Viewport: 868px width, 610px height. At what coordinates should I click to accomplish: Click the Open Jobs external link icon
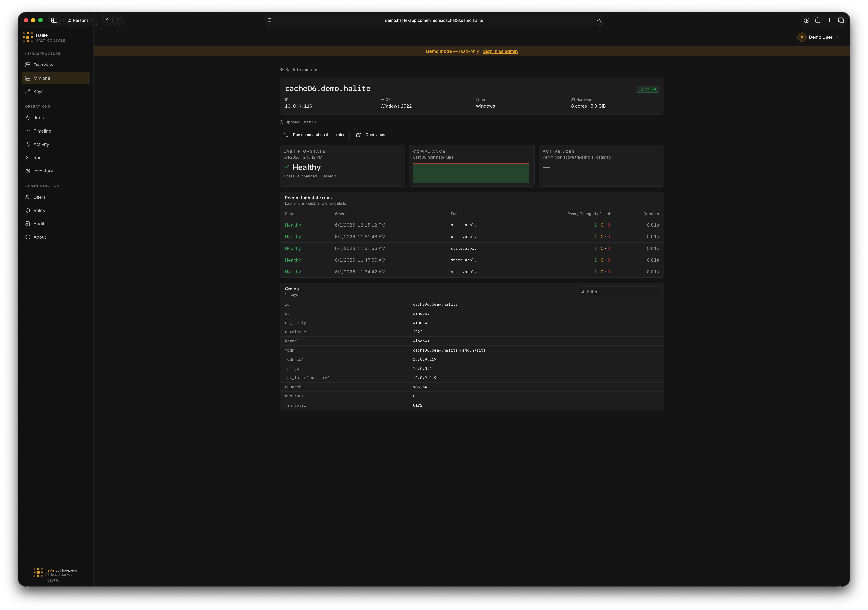[x=358, y=135]
